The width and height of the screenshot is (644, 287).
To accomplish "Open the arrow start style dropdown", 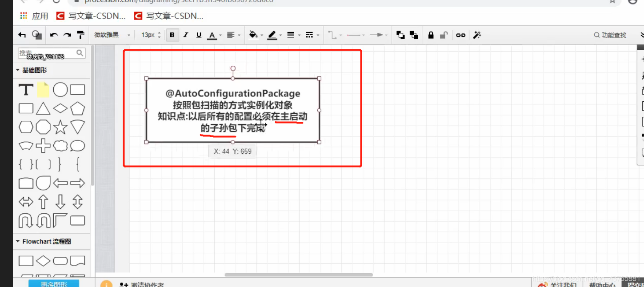I will pyautogui.click(x=356, y=35).
